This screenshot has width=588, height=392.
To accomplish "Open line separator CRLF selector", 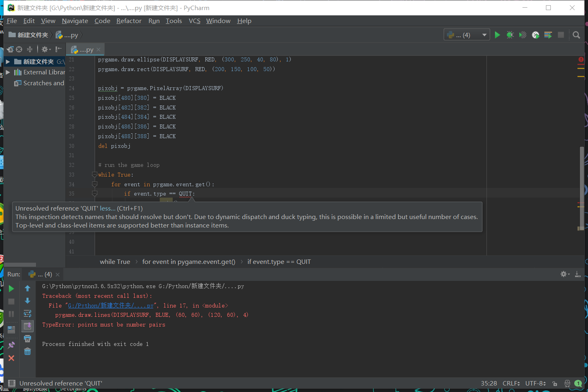I will click(511, 383).
